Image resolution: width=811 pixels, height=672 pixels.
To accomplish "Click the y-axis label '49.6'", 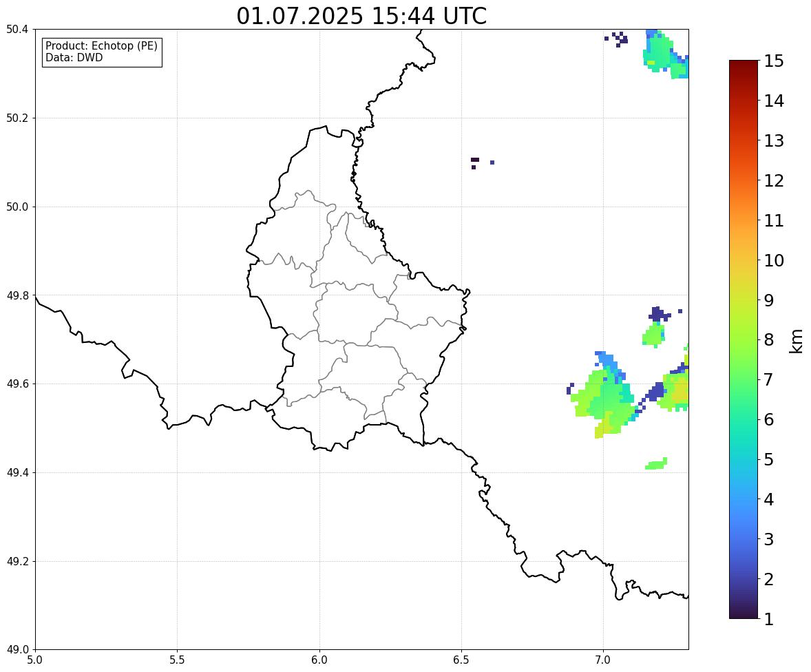I will point(17,384).
